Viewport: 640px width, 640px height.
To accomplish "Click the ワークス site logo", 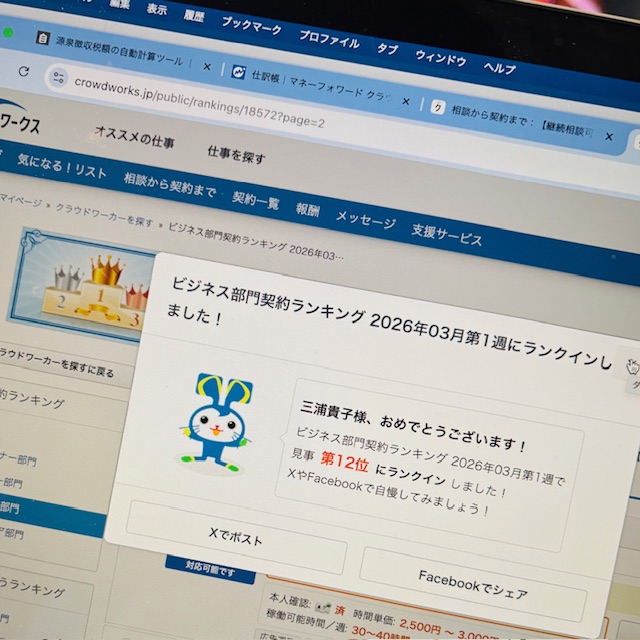I will tap(20, 118).
